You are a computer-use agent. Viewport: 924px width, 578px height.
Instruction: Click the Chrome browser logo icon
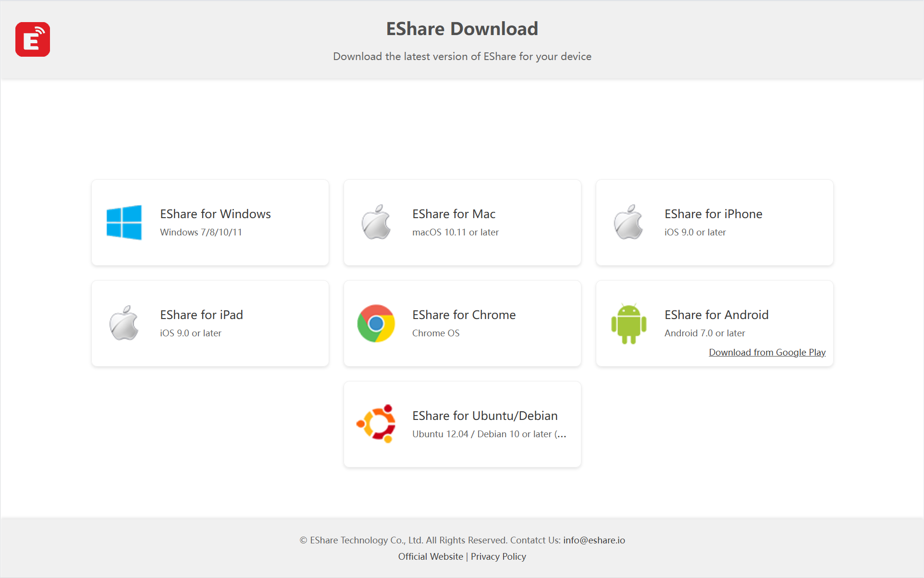[376, 323]
